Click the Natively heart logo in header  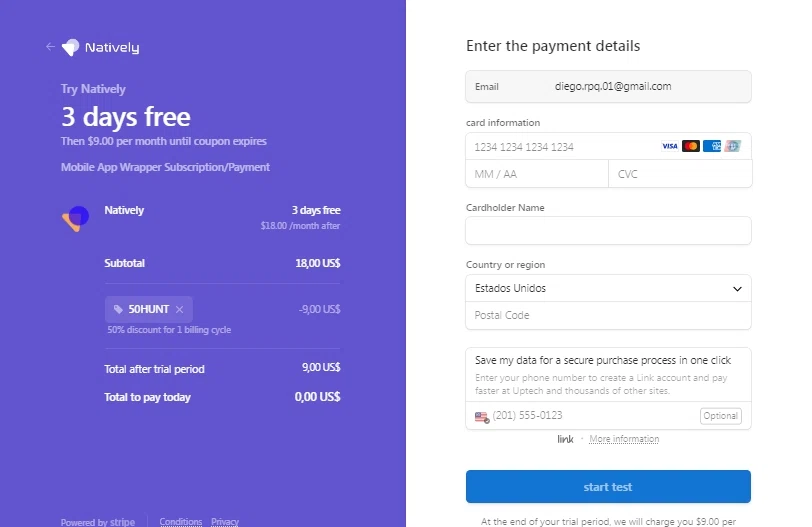click(70, 47)
